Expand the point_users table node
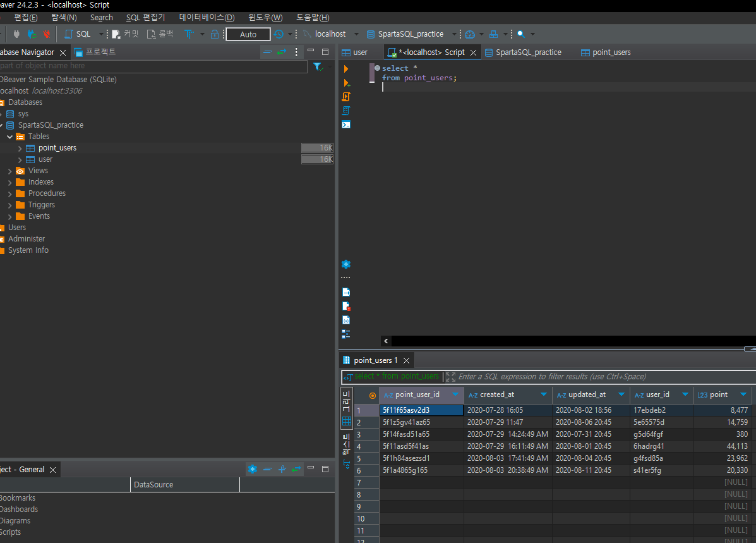This screenshot has height=543, width=756. point(20,147)
